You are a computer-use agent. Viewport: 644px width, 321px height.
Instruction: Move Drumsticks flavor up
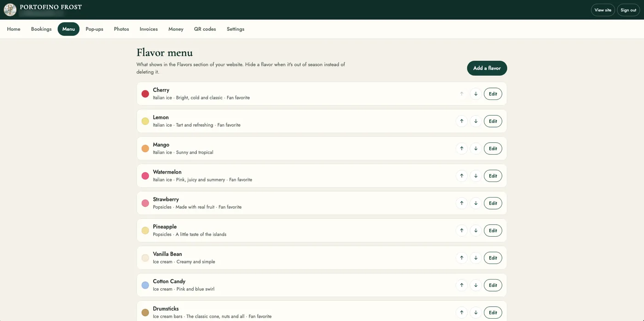tap(461, 312)
